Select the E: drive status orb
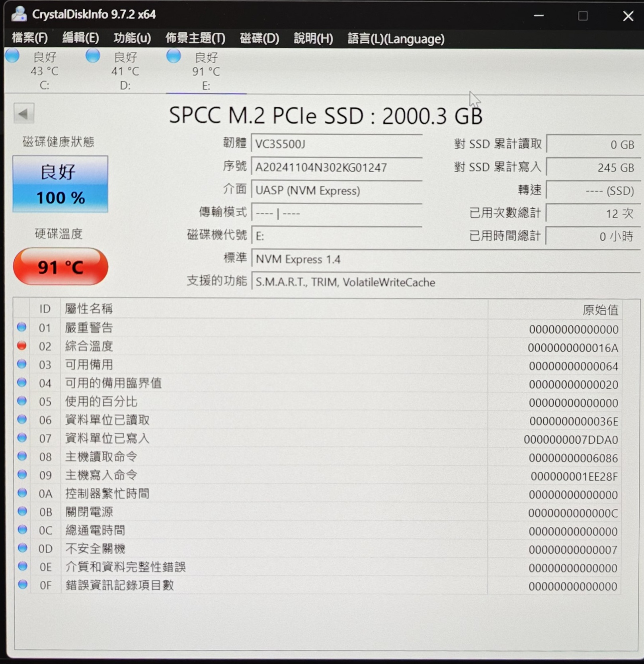Screen dimensions: 644x664 click(174, 56)
